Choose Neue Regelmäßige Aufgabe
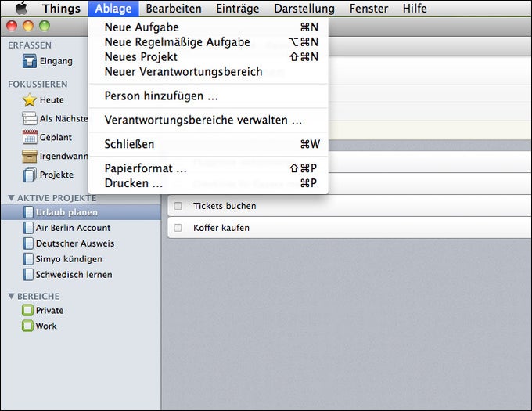The height and width of the screenshot is (411, 532). [208, 42]
